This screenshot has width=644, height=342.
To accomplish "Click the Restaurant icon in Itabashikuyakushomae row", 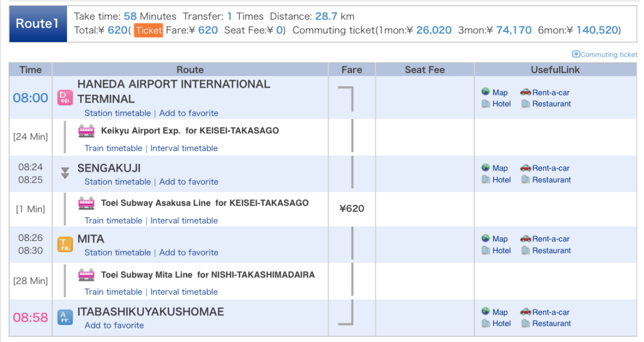I will click(x=525, y=323).
